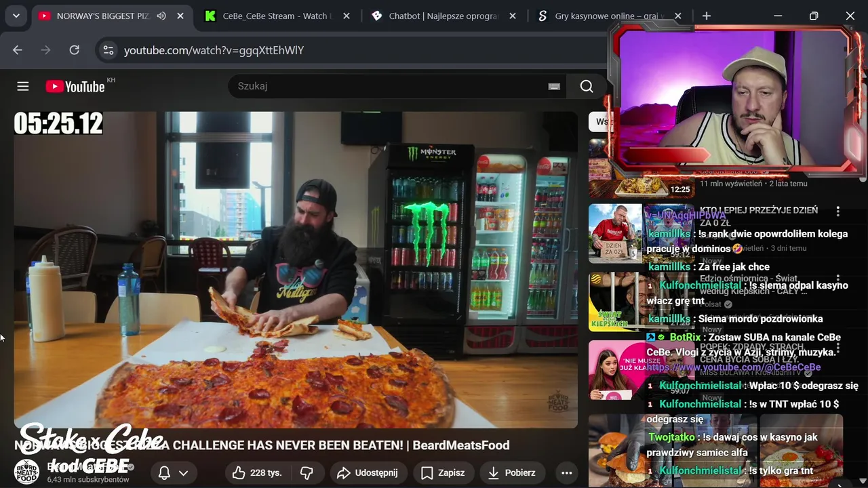The width and height of the screenshot is (868, 488).
Task: Open YouTube guide hamburger menu
Action: (x=23, y=86)
